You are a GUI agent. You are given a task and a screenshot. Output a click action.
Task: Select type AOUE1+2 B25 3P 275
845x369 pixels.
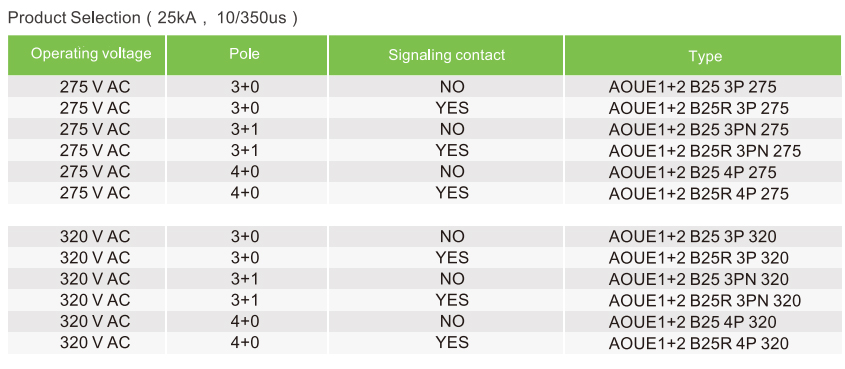coord(692,87)
